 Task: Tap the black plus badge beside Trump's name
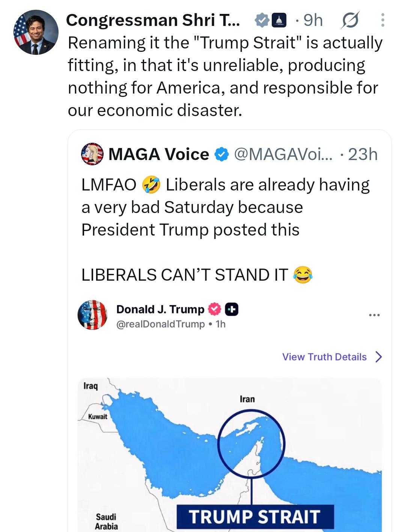232,309
